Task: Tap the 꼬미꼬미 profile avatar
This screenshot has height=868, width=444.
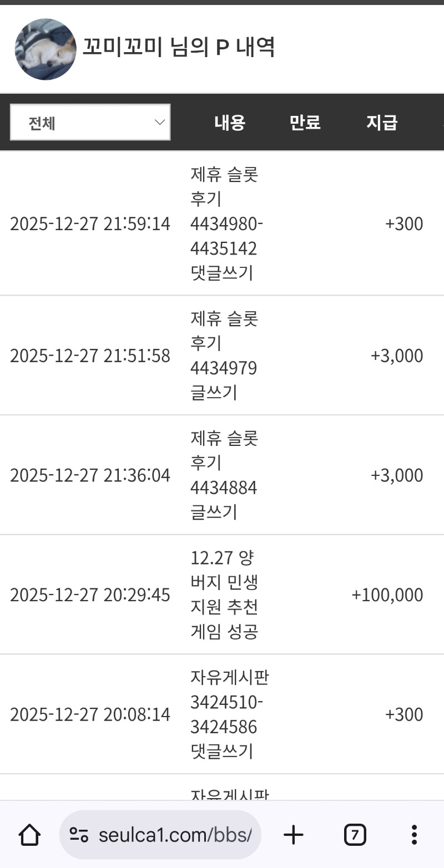Action: click(46, 49)
